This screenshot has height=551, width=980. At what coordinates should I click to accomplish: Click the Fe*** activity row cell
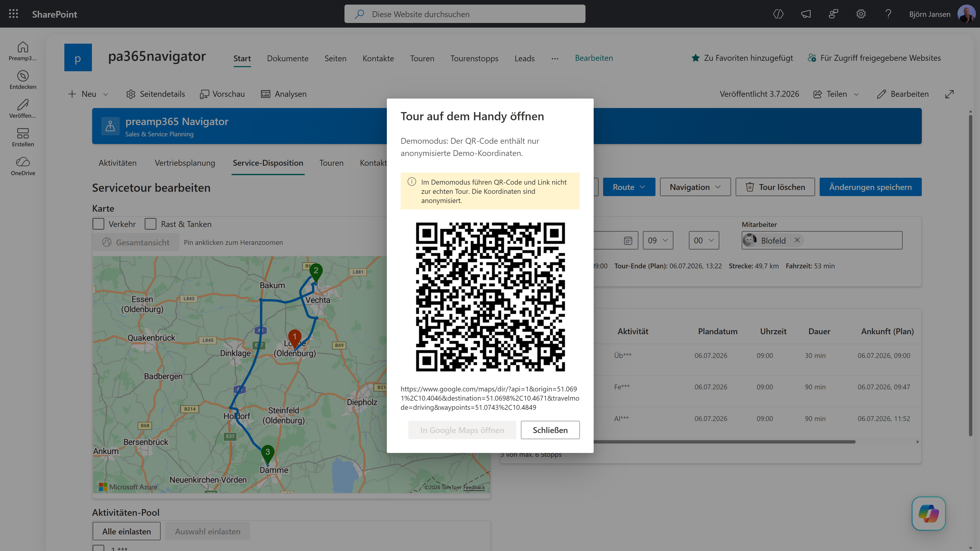coord(622,387)
